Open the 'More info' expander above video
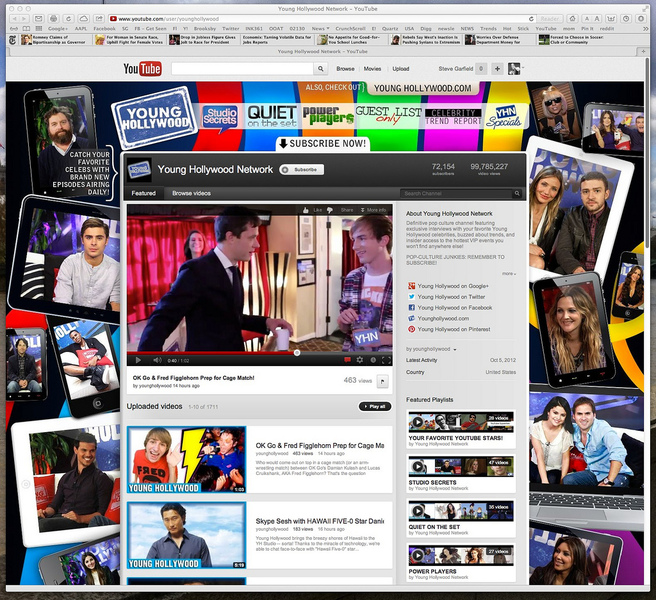The width and height of the screenshot is (656, 600). [x=376, y=210]
